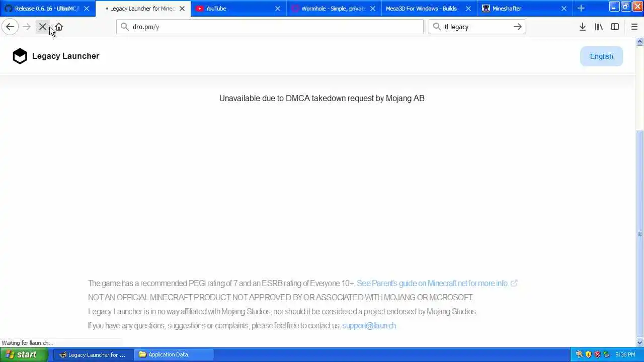Click the address bar showing dro.pm/y
The width and height of the screenshot is (644, 362).
point(270,27)
